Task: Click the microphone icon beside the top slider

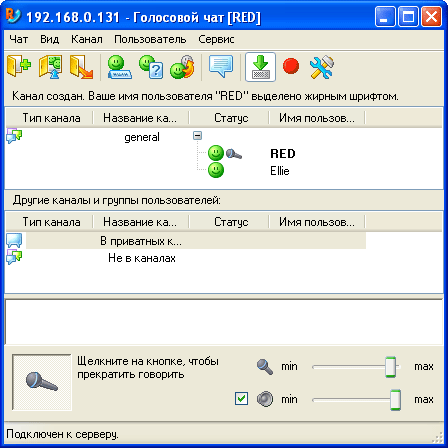Action: pos(265,367)
